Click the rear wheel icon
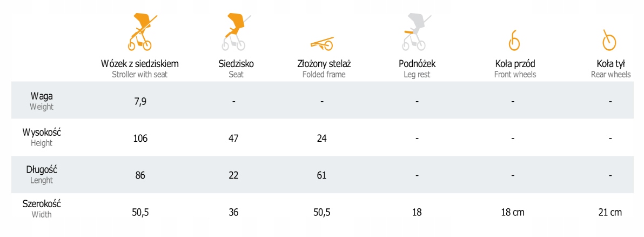Viewport: 644px width, 237px height. click(609, 40)
